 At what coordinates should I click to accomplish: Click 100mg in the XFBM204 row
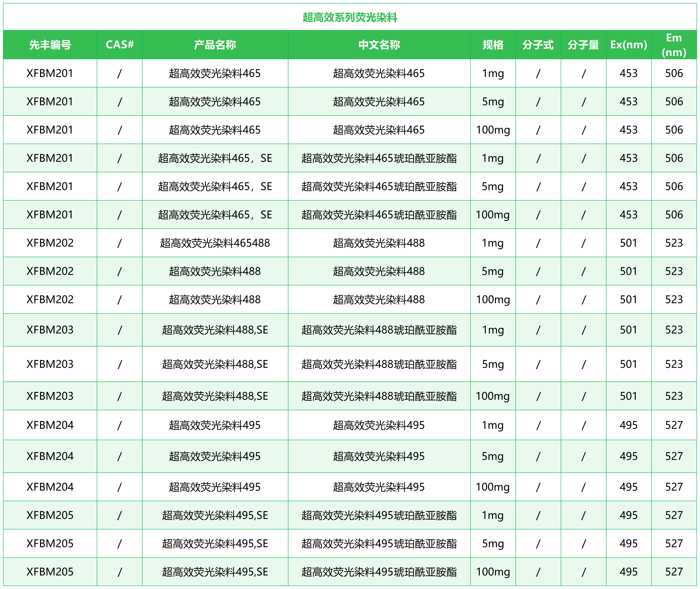click(x=493, y=487)
